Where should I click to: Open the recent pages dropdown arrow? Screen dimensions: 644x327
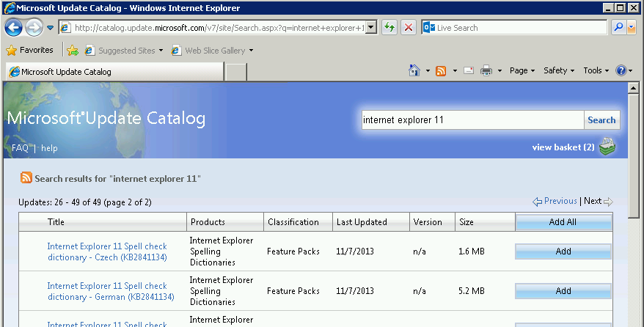50,28
